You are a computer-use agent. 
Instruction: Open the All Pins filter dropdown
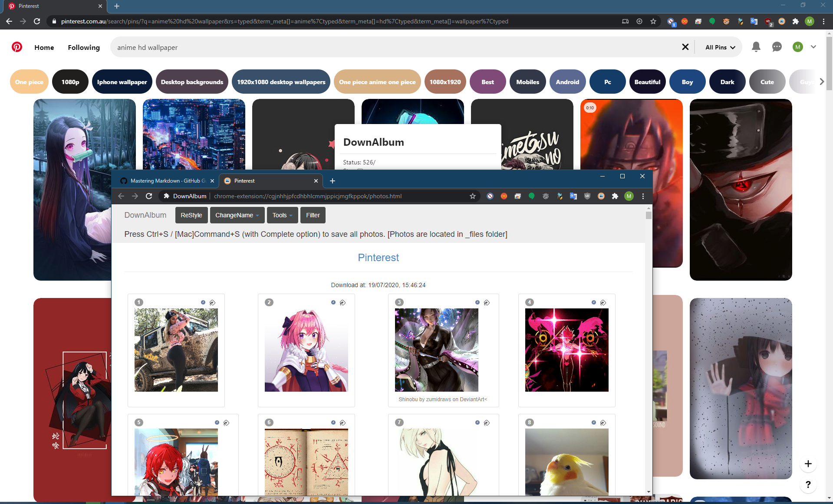click(x=720, y=47)
